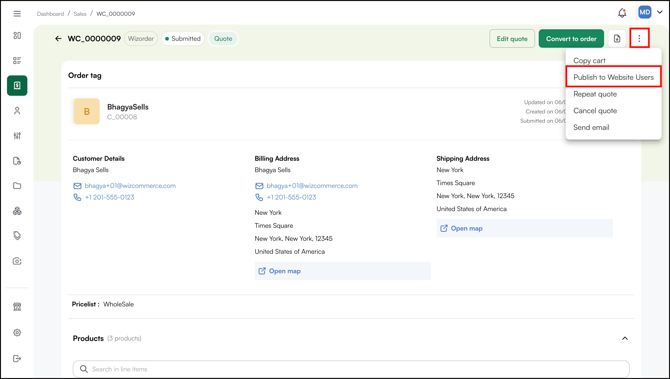670x379 pixels.
Task: Click the Order tag heading
Action: coord(85,76)
